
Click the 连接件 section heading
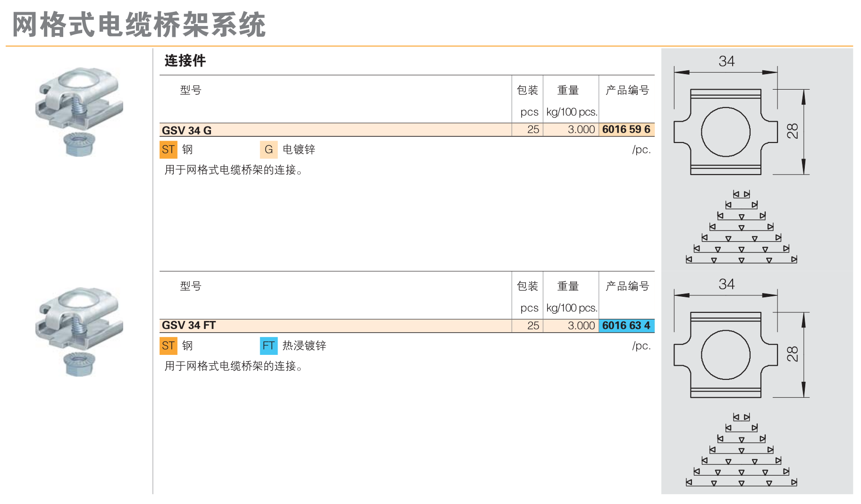click(x=185, y=61)
